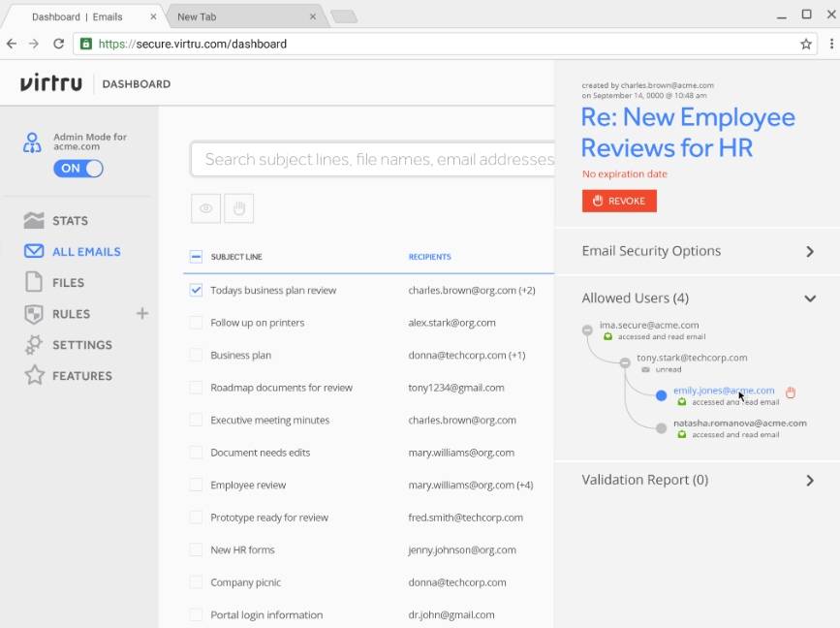Viewport: 840px width, 628px height.
Task: Open the Prototype ready for review email
Action: pyautogui.click(x=269, y=518)
